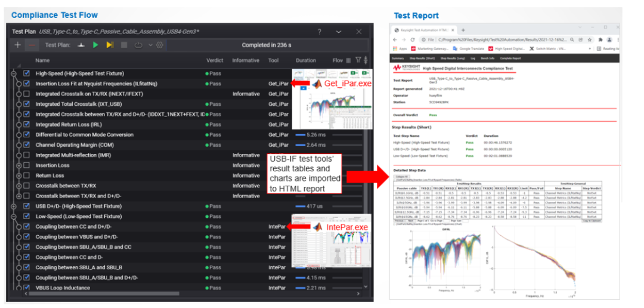Add a new step with the plus icon

tap(17, 45)
